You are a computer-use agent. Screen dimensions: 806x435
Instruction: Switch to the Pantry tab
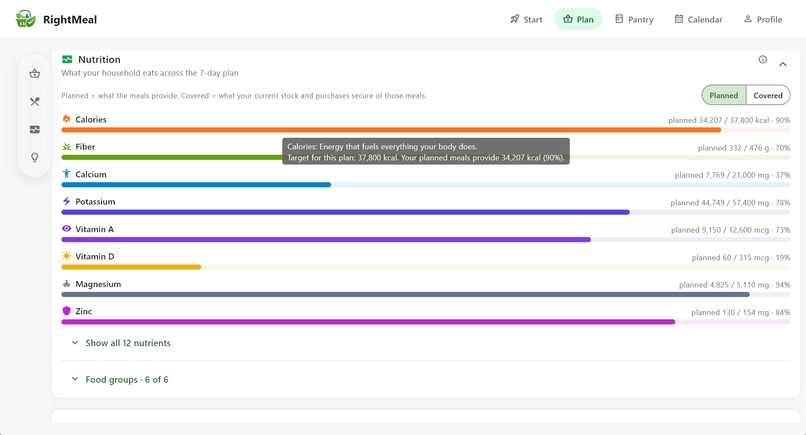click(x=634, y=19)
